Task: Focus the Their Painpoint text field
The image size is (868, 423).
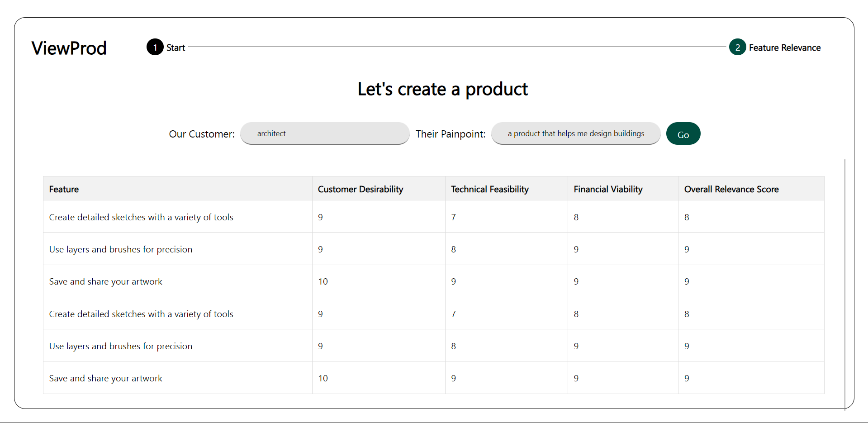Action: [575, 133]
